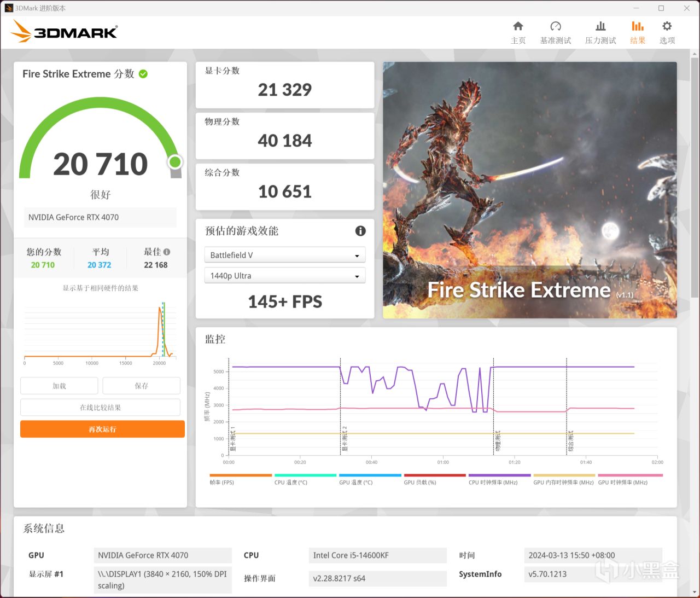Screen dimensions: 700x598
Task: Click the vertical scrollbar thumb
Action: pos(695,178)
